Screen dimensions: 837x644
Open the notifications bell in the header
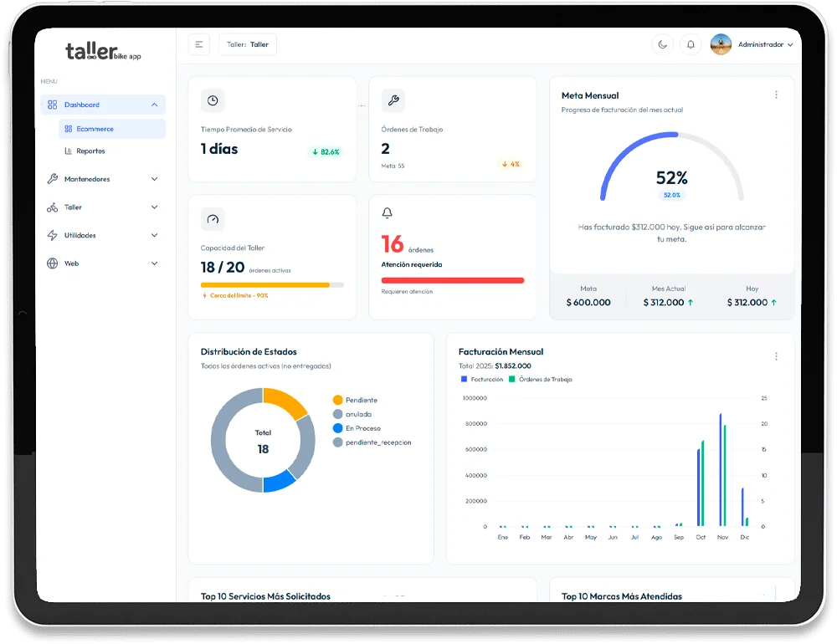tap(691, 44)
